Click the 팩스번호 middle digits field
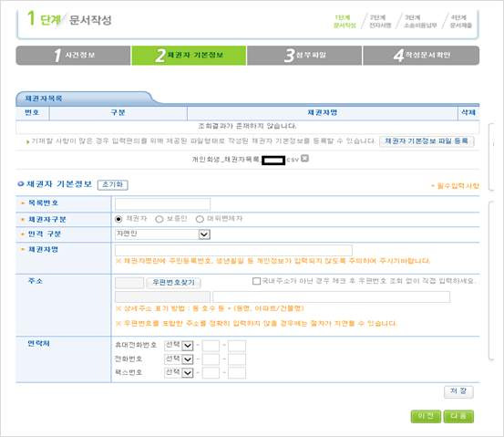This screenshot has height=437, width=504. 211,372
